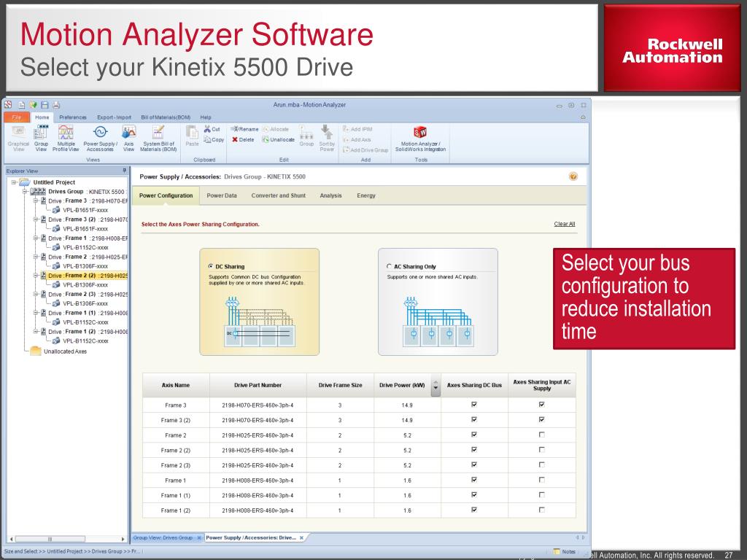Open the Energy tab
Viewport: 747px width, 560px height.
[x=366, y=195]
